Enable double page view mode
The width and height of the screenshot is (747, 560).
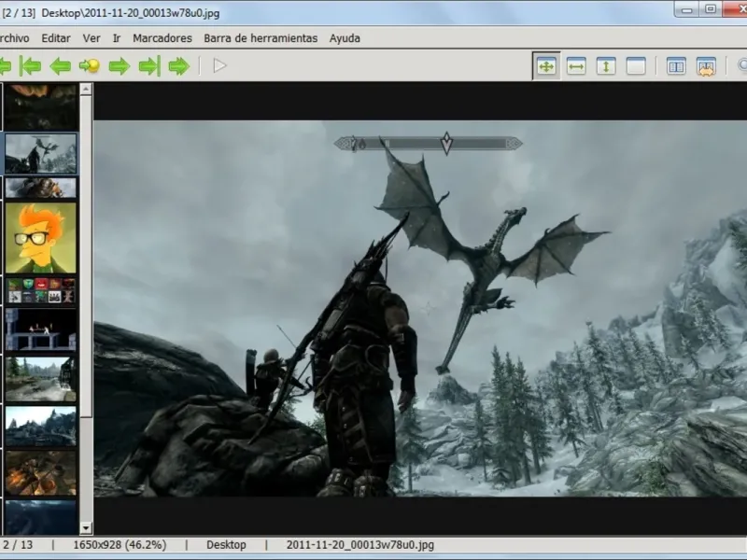pyautogui.click(x=676, y=66)
